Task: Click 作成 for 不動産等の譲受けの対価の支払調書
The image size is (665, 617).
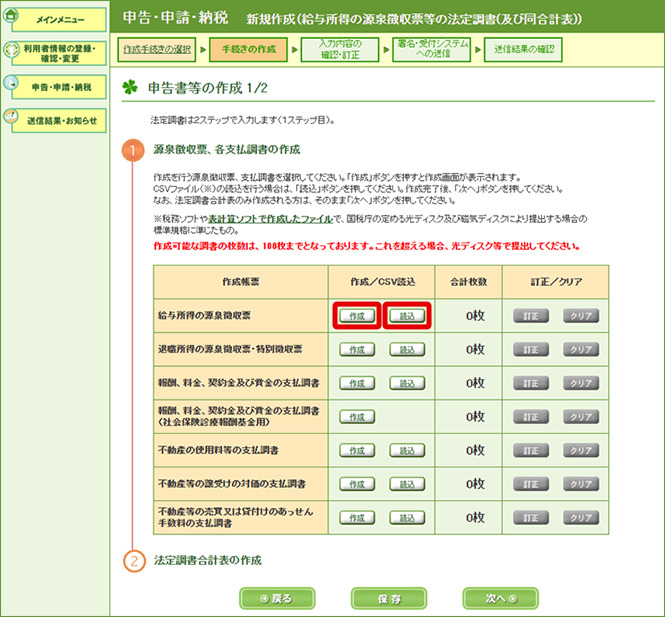Action: [x=357, y=484]
